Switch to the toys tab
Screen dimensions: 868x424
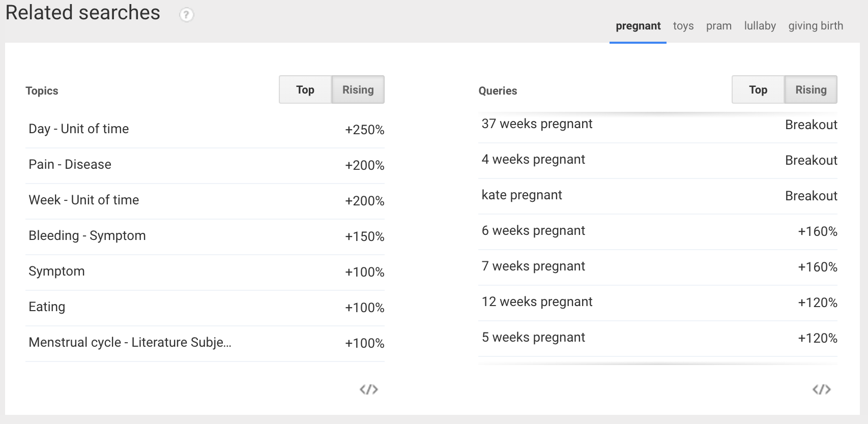tap(683, 26)
